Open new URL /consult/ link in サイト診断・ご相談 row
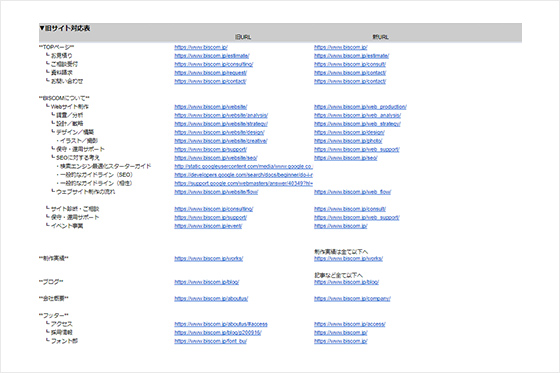Viewport: 560px width, 373px height. coord(350,209)
